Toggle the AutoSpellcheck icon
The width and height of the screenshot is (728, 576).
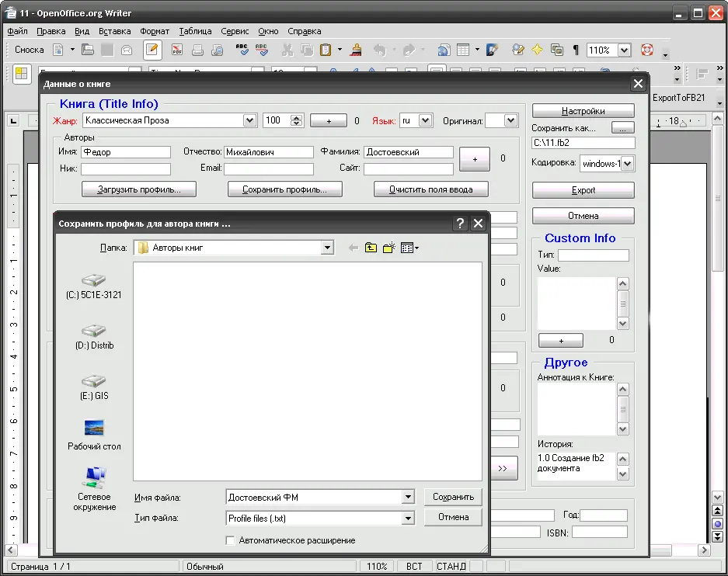click(x=261, y=50)
